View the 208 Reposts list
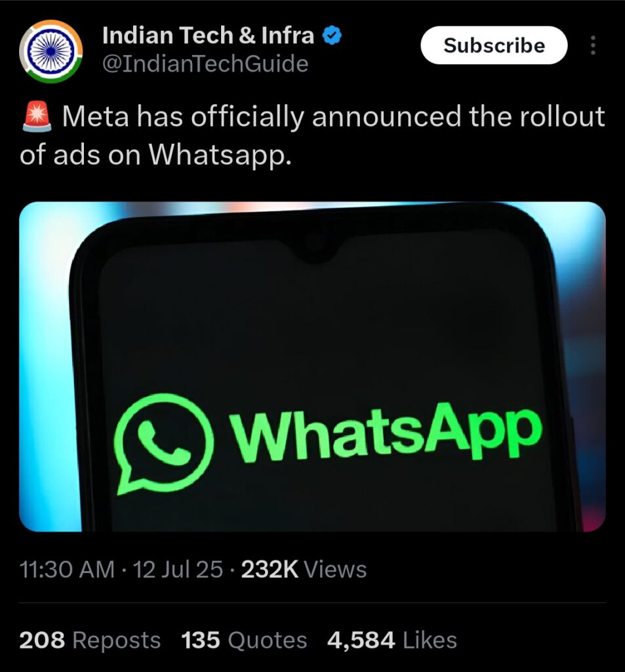 pyautogui.click(x=90, y=640)
